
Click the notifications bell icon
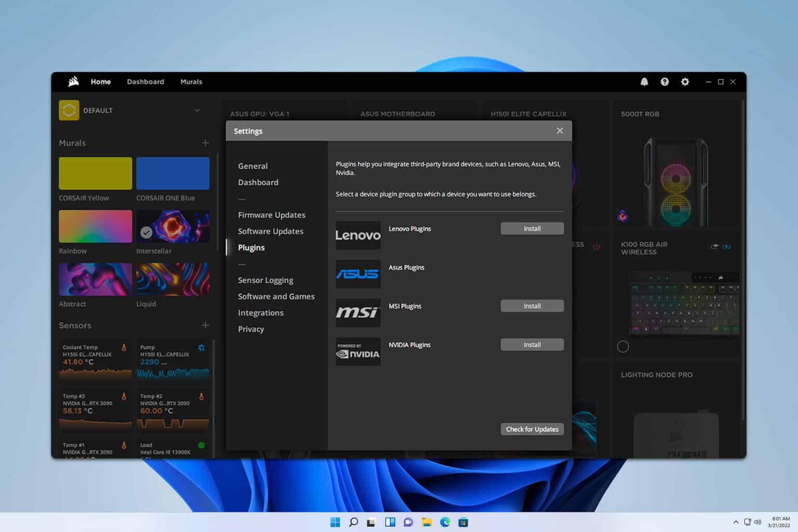644,82
